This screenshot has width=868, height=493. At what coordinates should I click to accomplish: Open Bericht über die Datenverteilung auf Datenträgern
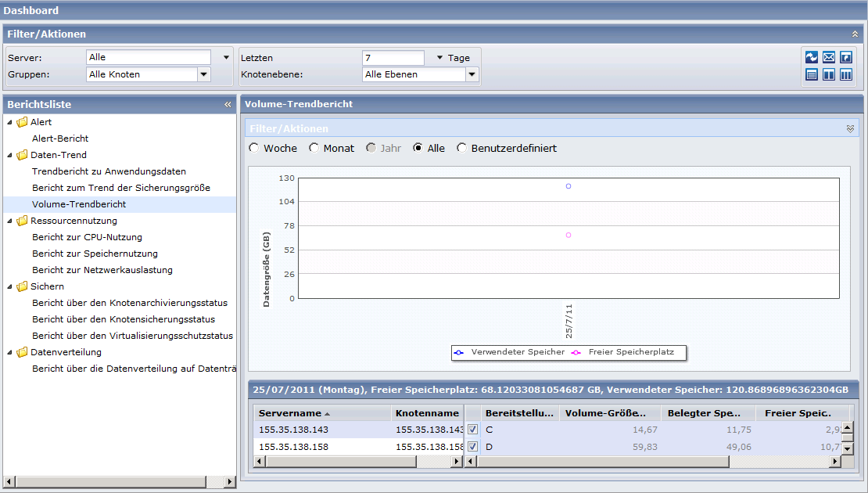(134, 369)
